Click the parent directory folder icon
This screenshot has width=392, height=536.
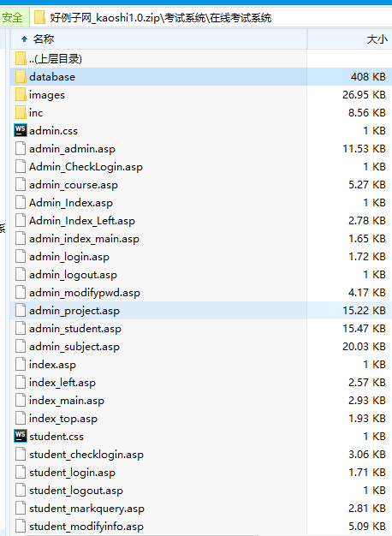pyautogui.click(x=21, y=59)
